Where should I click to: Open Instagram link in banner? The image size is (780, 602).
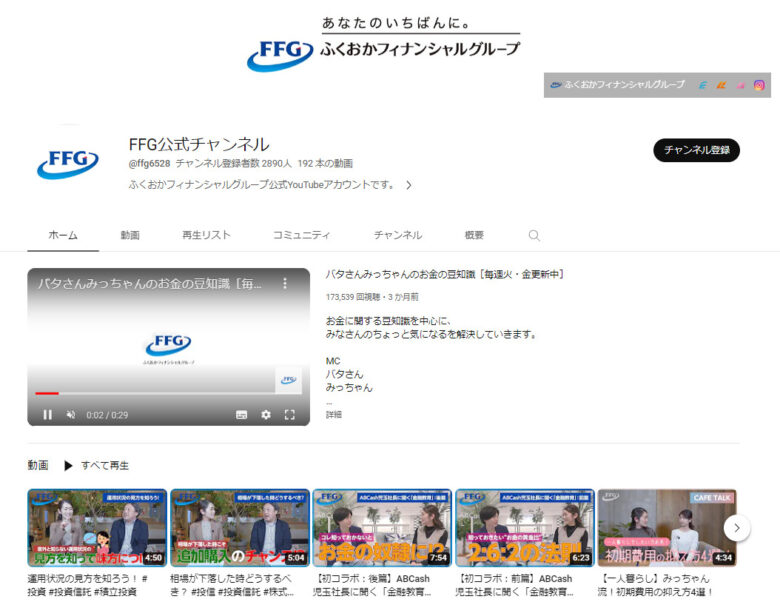click(759, 85)
